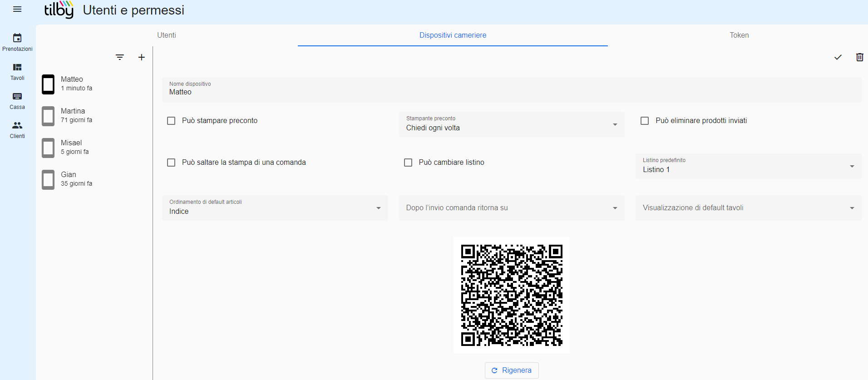Screen dimensions: 868x380
Task: Click Martina's phone device icon
Action: click(48, 116)
